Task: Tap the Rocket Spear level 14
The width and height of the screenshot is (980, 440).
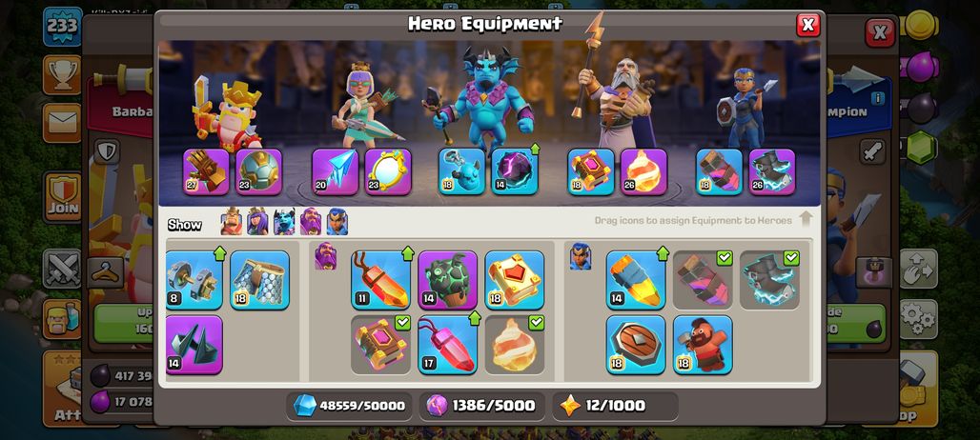Action: [636, 280]
